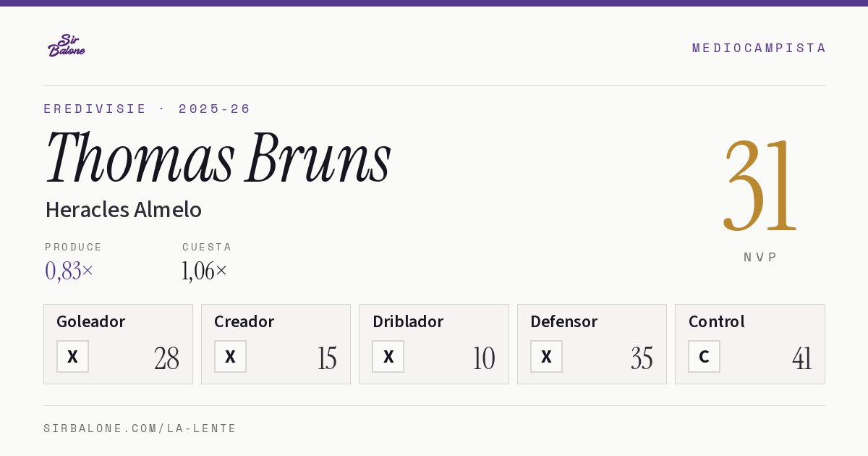
Task: Select the X grade badge for Defensor
Action: tap(546, 357)
